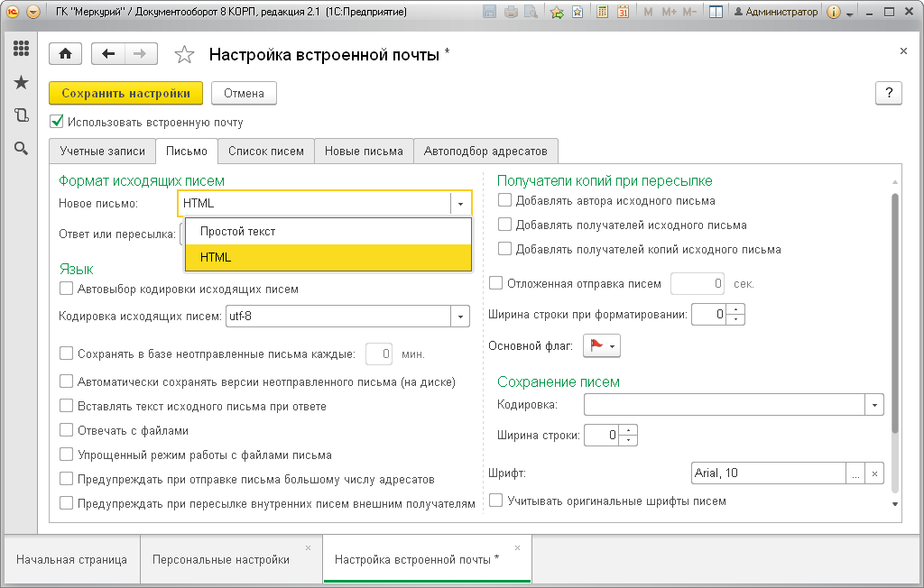
Task: Expand the Кодировка dropdown under Сохранение писем
Action: point(874,405)
